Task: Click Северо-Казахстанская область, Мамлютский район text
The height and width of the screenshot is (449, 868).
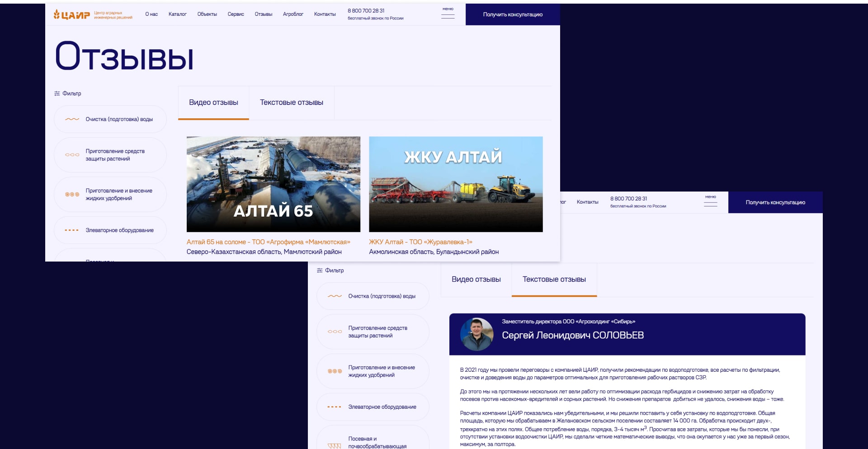Action: click(264, 252)
